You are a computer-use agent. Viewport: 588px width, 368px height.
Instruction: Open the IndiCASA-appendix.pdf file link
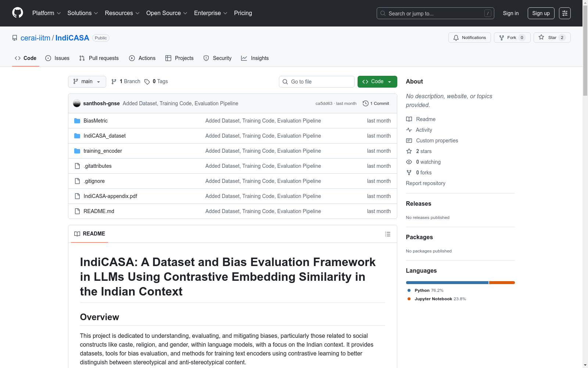click(110, 196)
